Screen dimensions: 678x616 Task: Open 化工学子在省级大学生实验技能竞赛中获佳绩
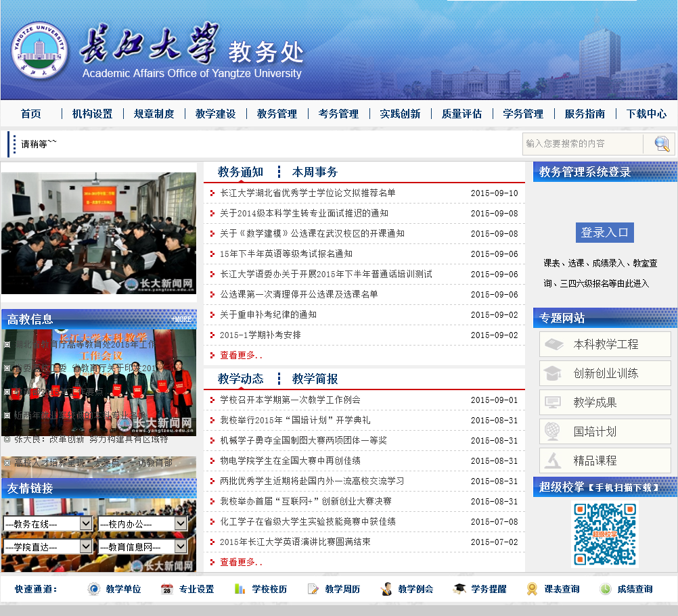308,521
